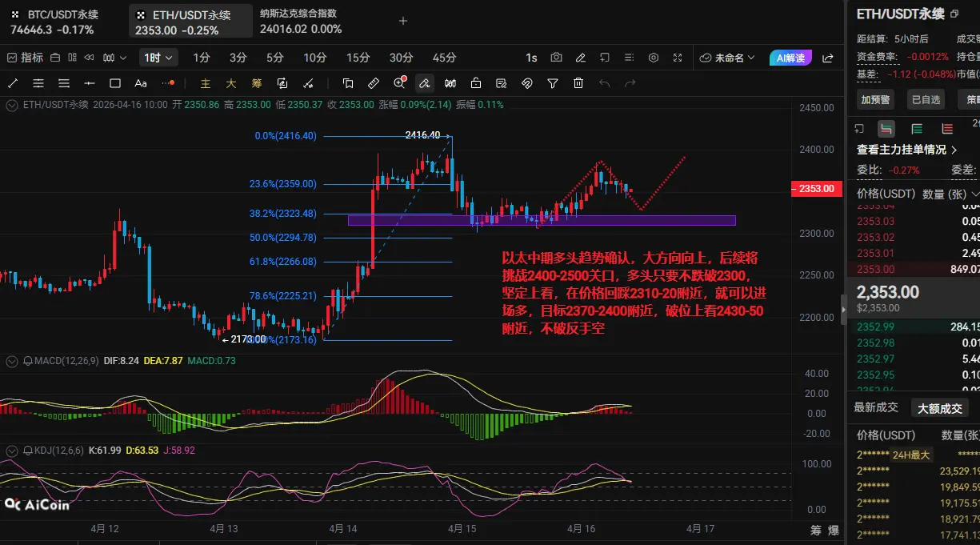Select the 纳斯达克综合指数 tab
The width and height of the screenshot is (980, 545).
click(301, 22)
